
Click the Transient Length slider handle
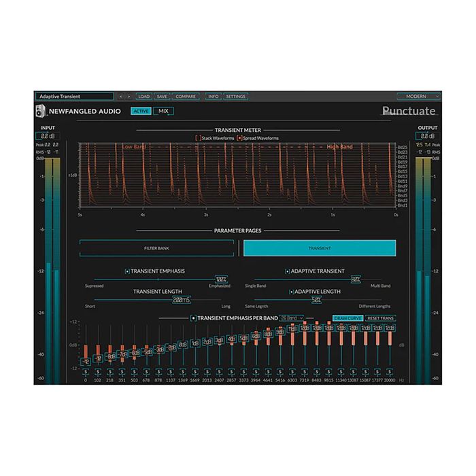click(181, 299)
